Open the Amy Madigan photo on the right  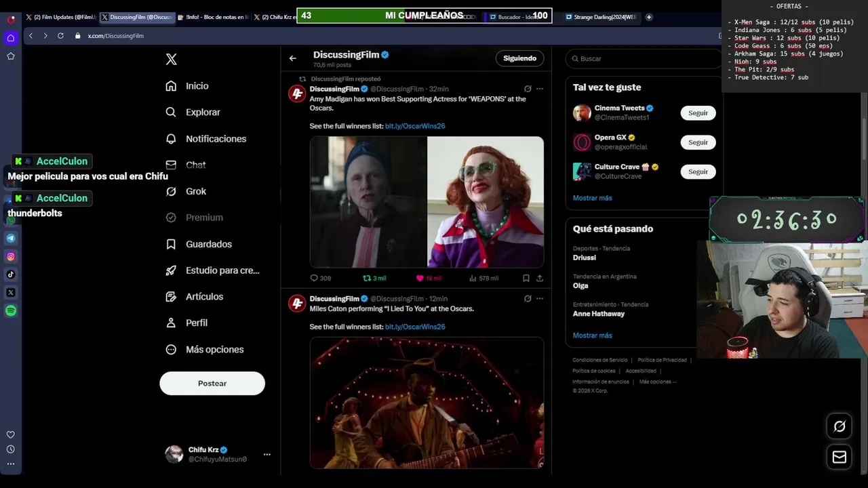(x=486, y=202)
